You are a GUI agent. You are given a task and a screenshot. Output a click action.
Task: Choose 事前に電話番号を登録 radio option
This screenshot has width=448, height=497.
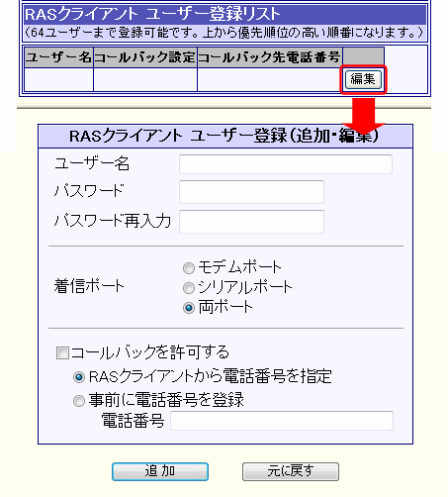pos(79,401)
